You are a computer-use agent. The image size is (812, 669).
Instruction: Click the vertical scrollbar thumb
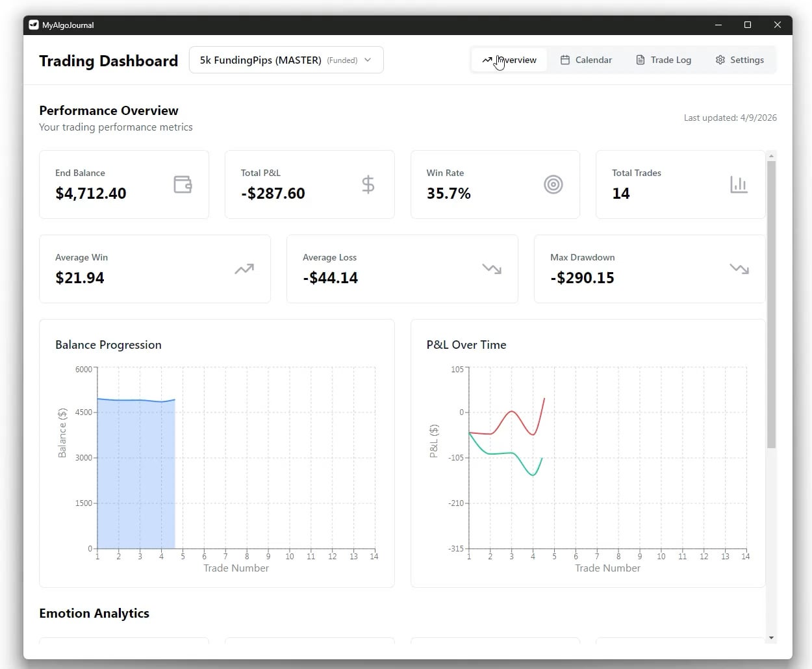pos(771,305)
